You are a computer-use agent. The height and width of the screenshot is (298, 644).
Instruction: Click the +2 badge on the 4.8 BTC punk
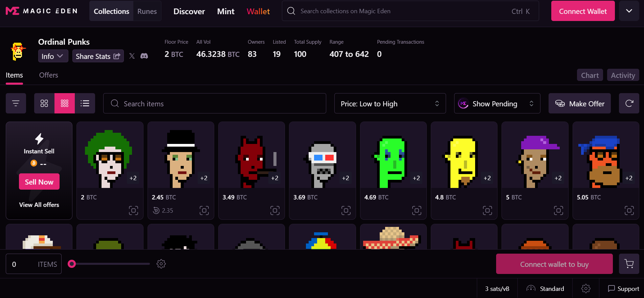pyautogui.click(x=487, y=178)
